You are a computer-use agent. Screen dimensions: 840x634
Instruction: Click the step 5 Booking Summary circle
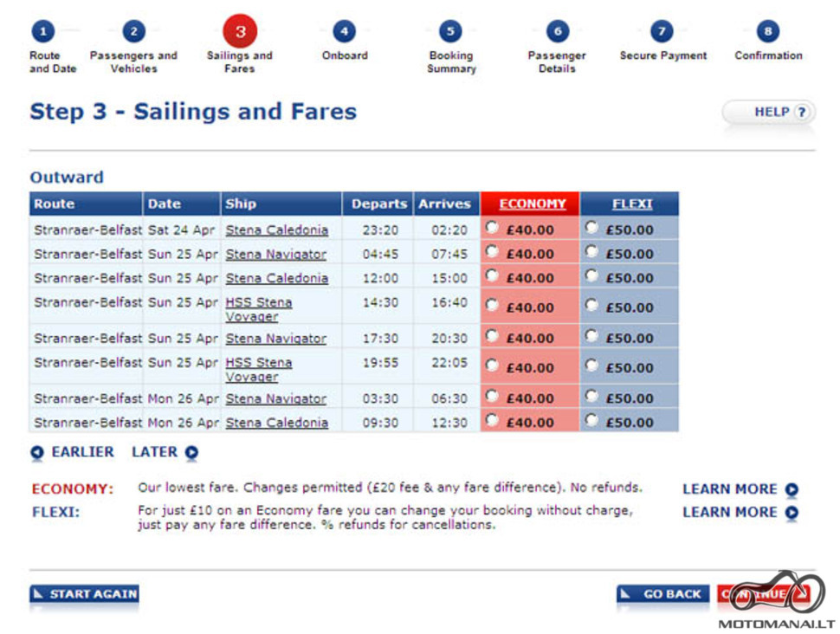(x=450, y=32)
